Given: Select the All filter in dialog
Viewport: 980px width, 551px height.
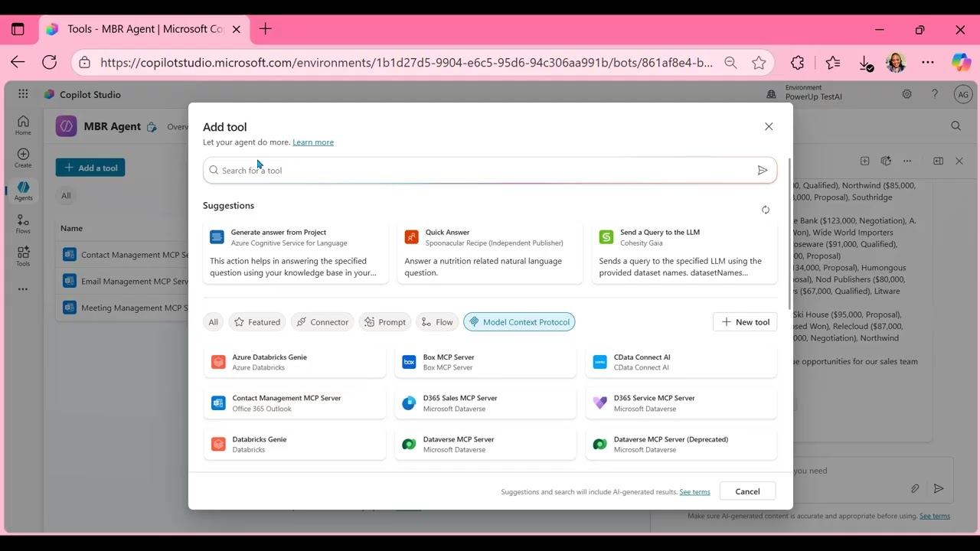Looking at the screenshot, I should click(x=213, y=322).
